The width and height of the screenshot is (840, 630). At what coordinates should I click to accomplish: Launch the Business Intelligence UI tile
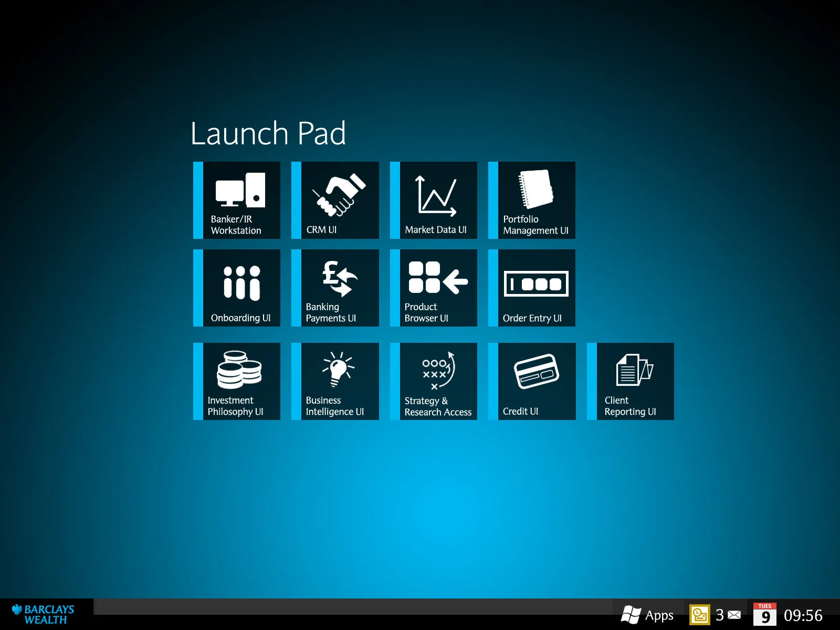pyautogui.click(x=339, y=381)
